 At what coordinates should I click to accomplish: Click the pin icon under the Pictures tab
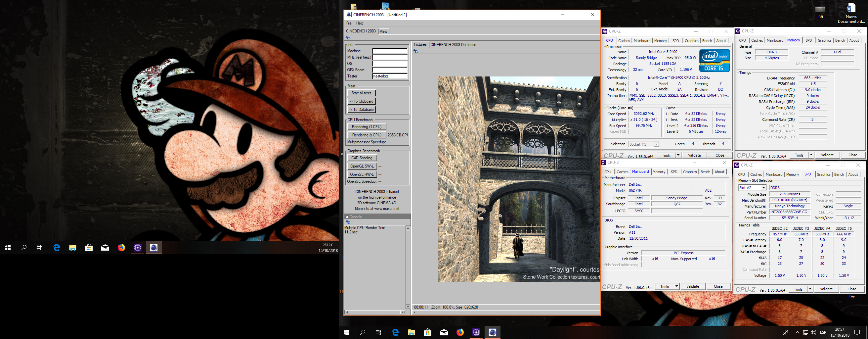(415, 51)
